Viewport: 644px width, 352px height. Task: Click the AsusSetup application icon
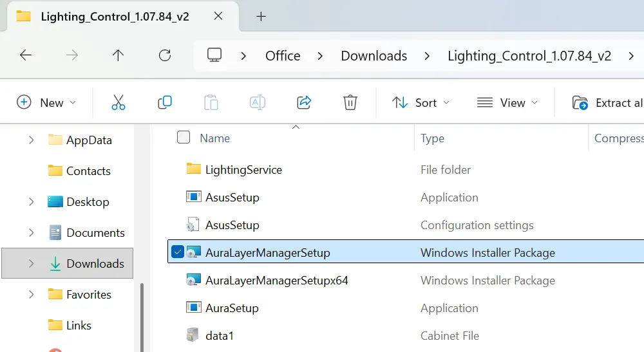[x=194, y=196]
